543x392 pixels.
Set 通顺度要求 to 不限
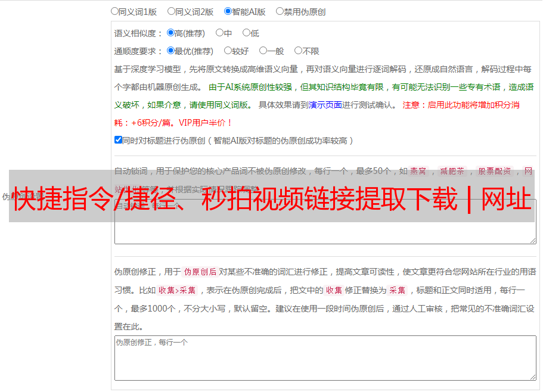(298, 51)
